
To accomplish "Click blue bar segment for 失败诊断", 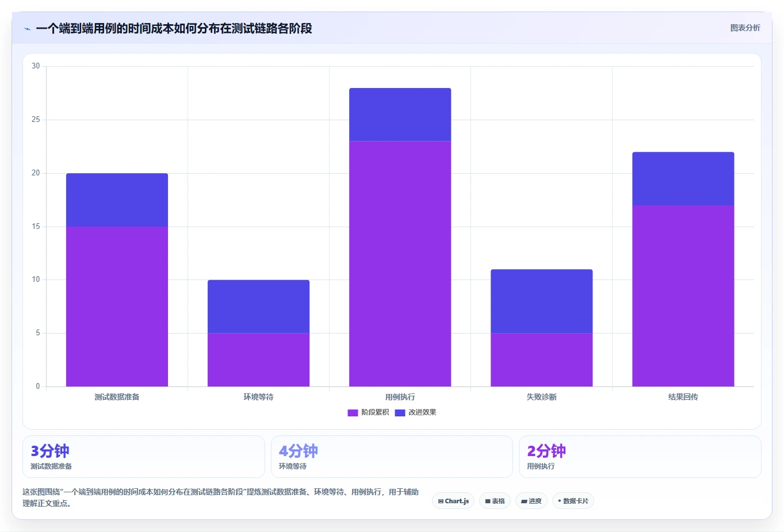I will tap(541, 301).
